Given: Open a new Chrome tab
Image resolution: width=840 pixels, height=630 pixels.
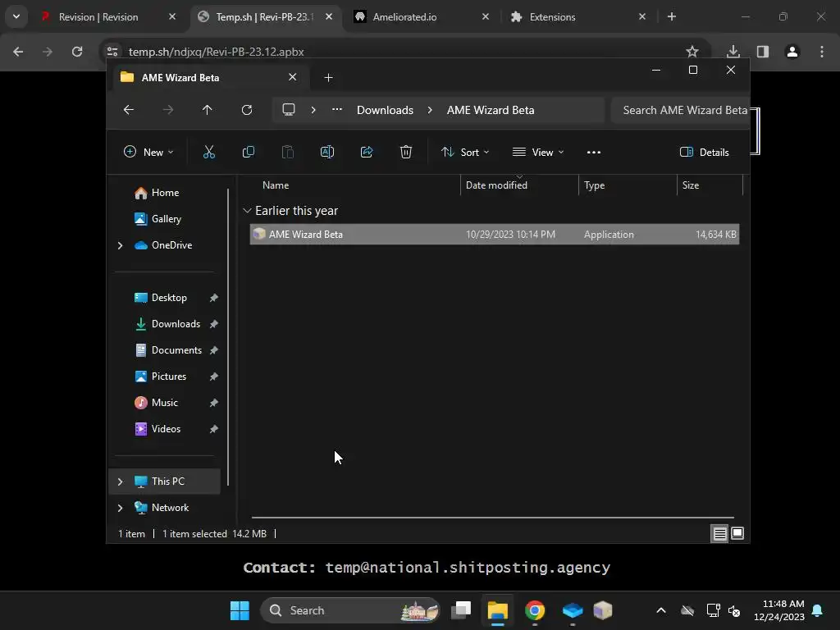Looking at the screenshot, I should [x=672, y=16].
